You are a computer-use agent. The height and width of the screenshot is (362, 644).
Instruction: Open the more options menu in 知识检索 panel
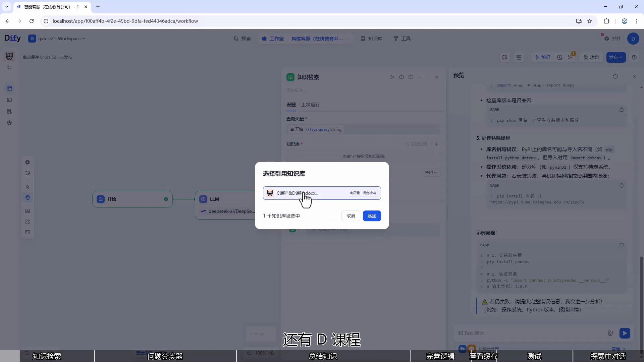tap(420, 77)
